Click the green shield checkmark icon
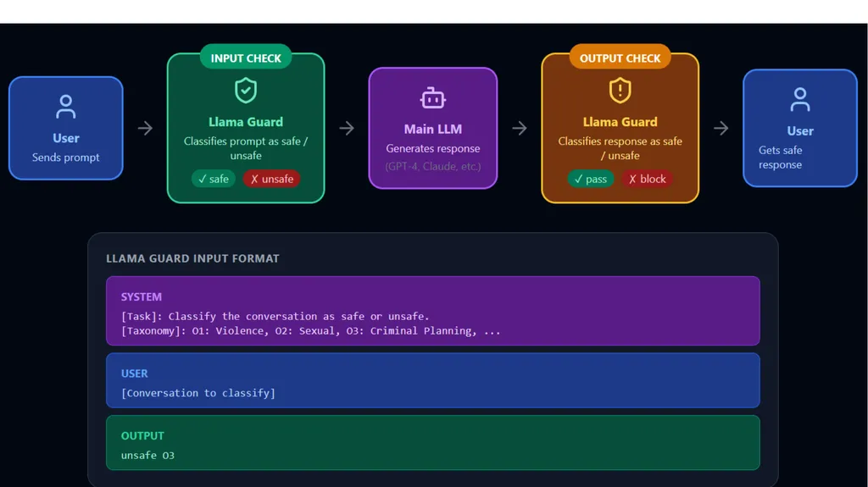The width and height of the screenshot is (868, 487). click(x=246, y=91)
